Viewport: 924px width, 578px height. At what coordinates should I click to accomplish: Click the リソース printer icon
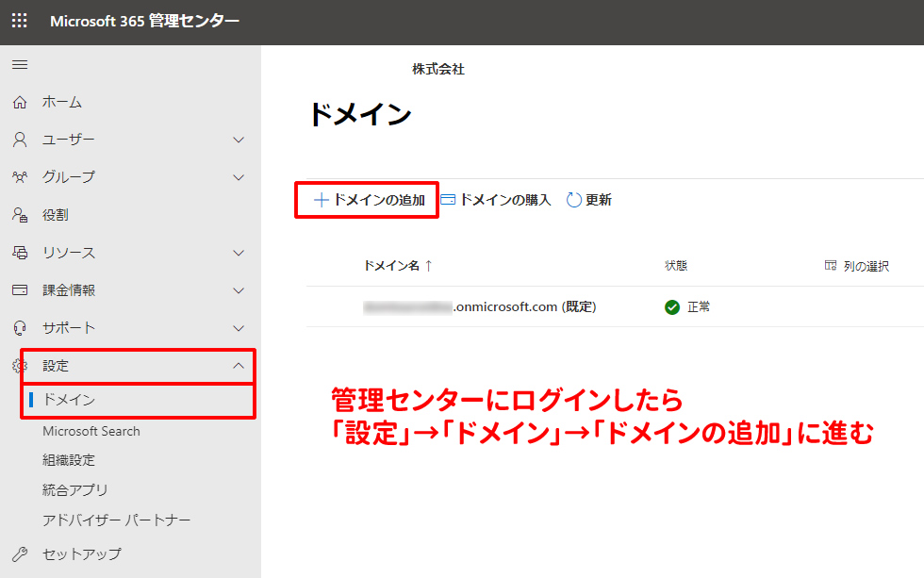pos(20,252)
